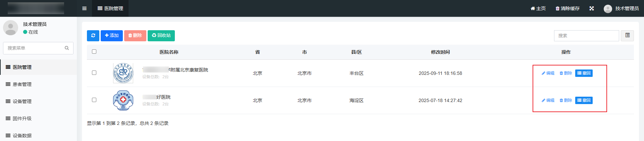Click 撤回 in the 海淀区 row
The width and height of the screenshot is (644, 141).
coord(584,100)
